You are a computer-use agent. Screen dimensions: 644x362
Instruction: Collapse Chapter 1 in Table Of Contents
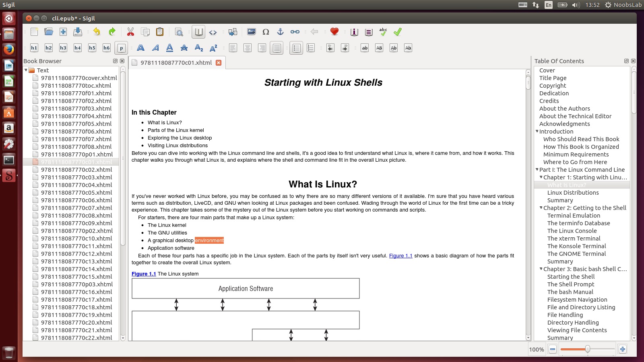click(x=541, y=177)
